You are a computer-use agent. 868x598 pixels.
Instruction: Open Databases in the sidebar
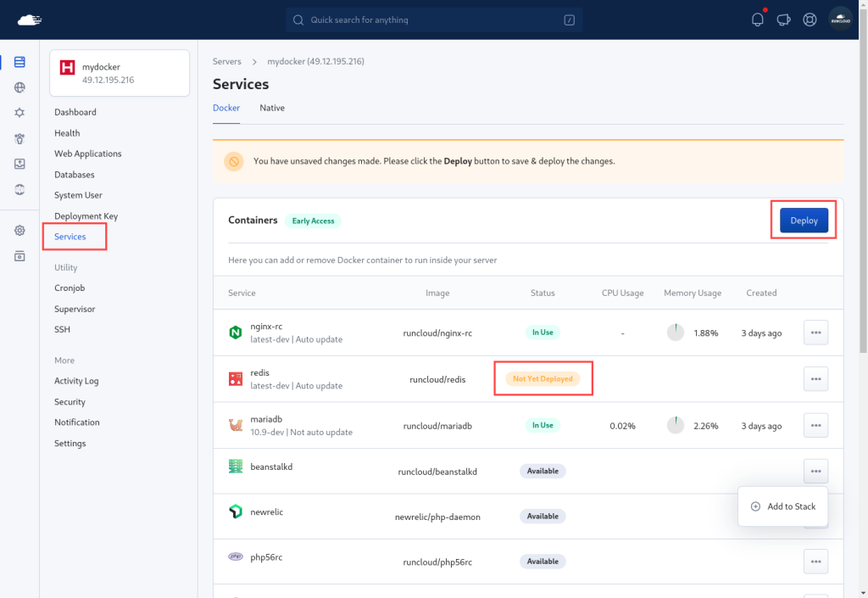click(75, 175)
